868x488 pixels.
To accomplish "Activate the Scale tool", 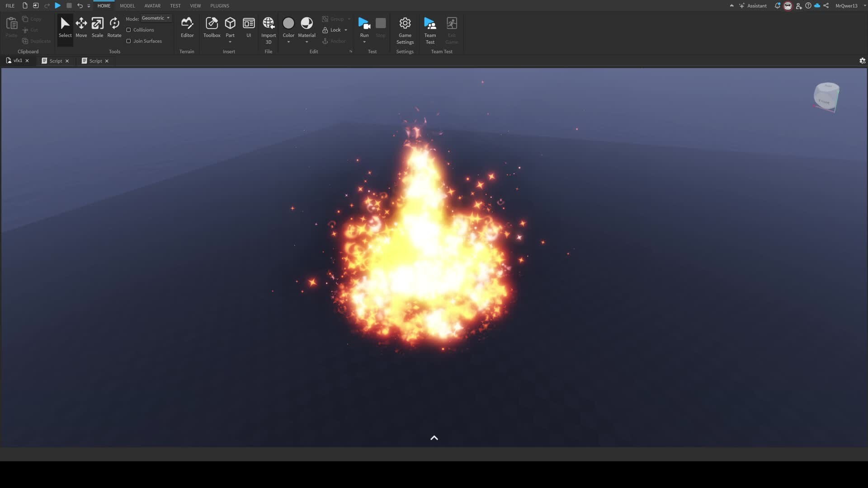I will click(97, 27).
